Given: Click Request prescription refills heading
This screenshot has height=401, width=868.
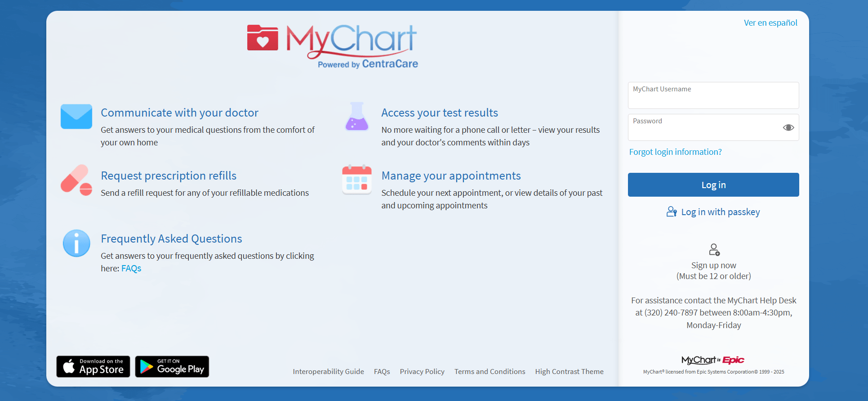Looking at the screenshot, I should tap(169, 176).
